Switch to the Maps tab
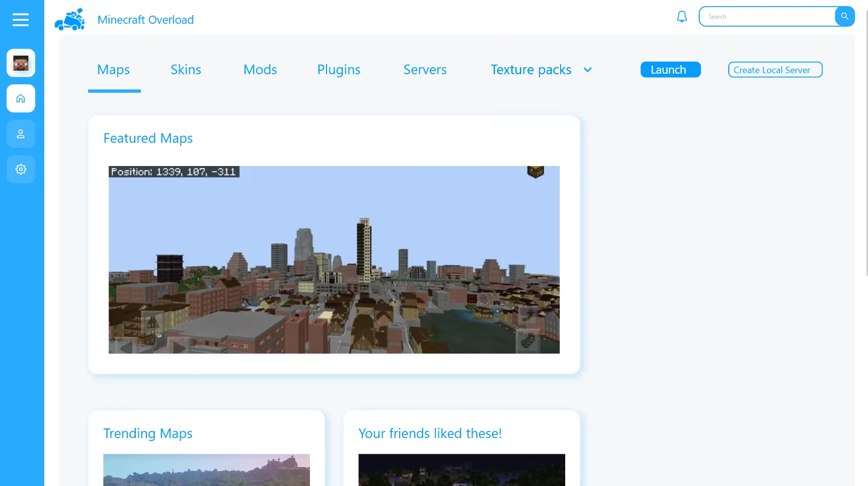The image size is (868, 486). point(114,70)
